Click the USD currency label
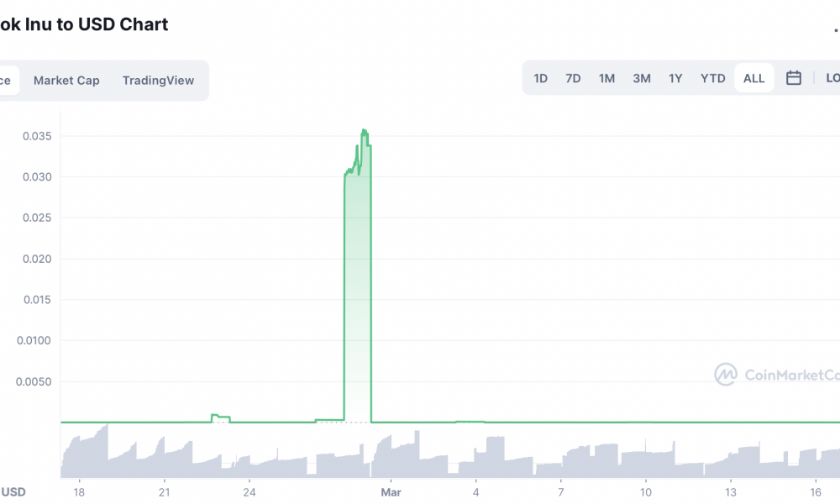 pyautogui.click(x=13, y=492)
